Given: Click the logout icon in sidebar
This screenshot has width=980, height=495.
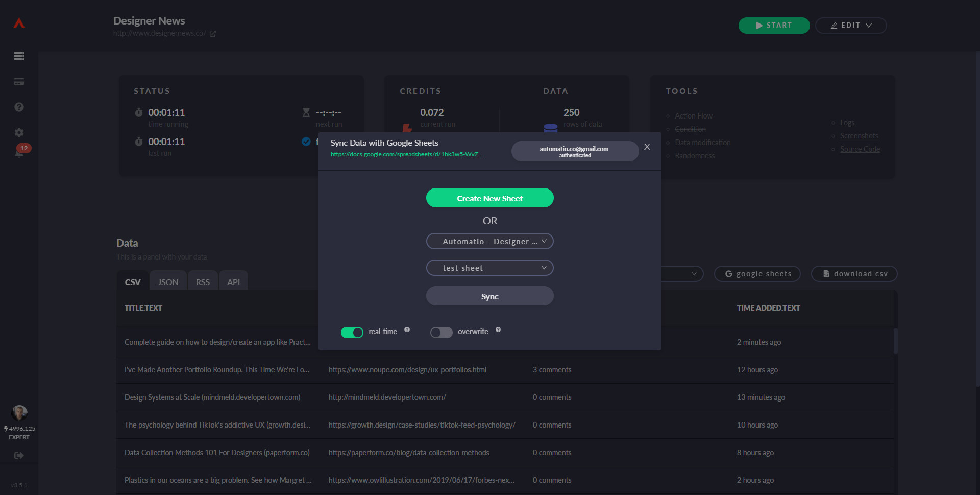Looking at the screenshot, I should coord(19,455).
